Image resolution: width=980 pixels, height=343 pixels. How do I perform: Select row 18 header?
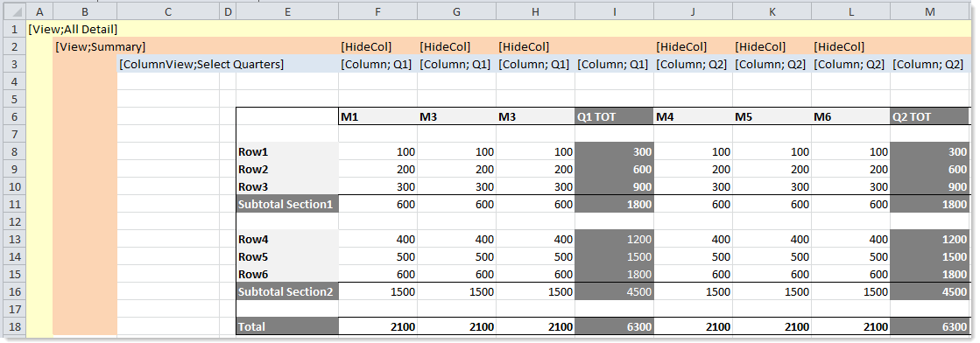pyautogui.click(x=14, y=326)
